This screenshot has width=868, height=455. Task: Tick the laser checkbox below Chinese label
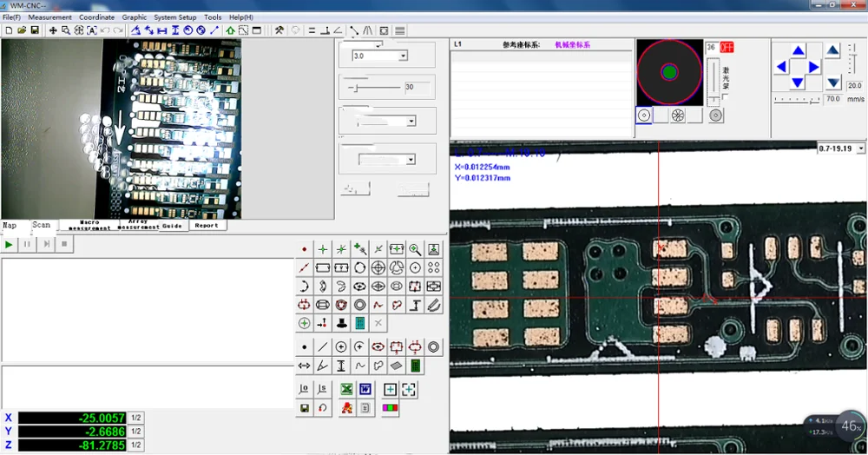coord(726,97)
